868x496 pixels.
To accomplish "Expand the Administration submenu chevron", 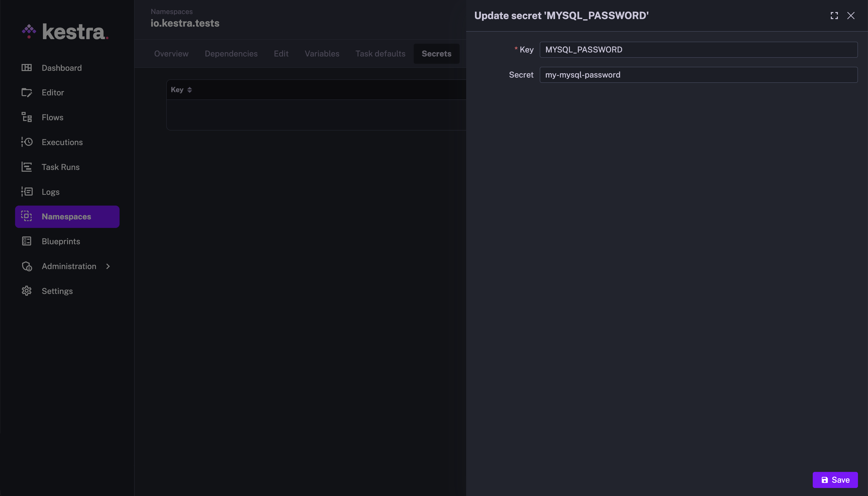I will click(108, 266).
